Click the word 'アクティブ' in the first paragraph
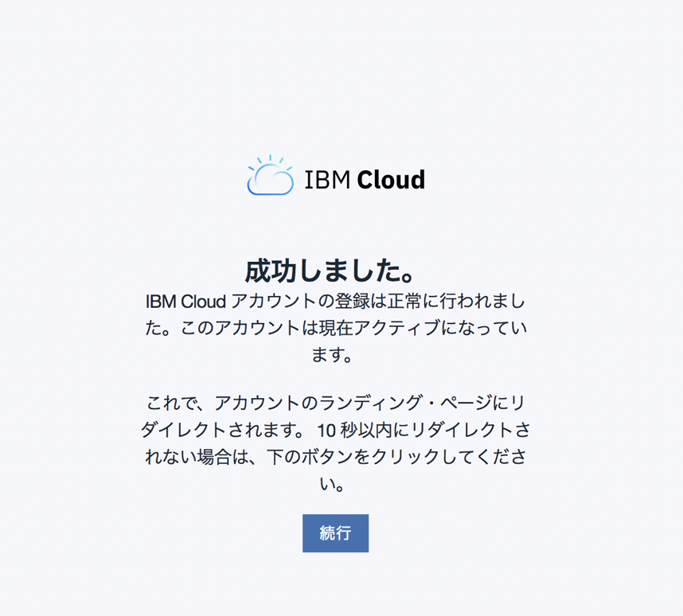Image resolution: width=683 pixels, height=616 pixels. coord(396,328)
